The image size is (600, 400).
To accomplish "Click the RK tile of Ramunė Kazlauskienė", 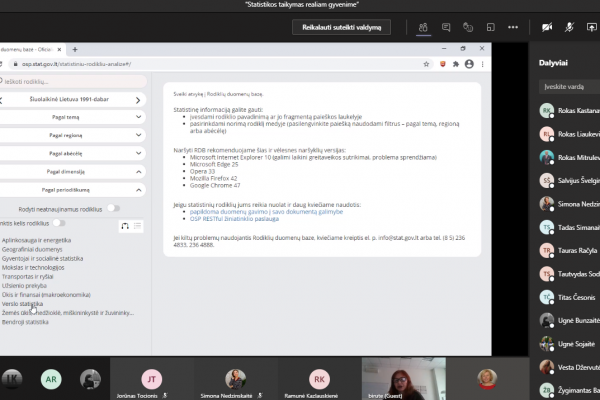I will point(319,379).
